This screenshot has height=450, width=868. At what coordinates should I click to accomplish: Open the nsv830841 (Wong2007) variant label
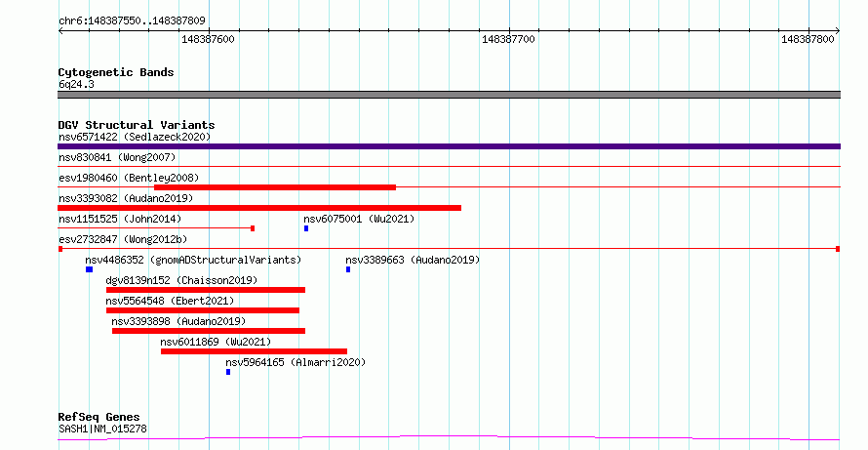tap(117, 157)
